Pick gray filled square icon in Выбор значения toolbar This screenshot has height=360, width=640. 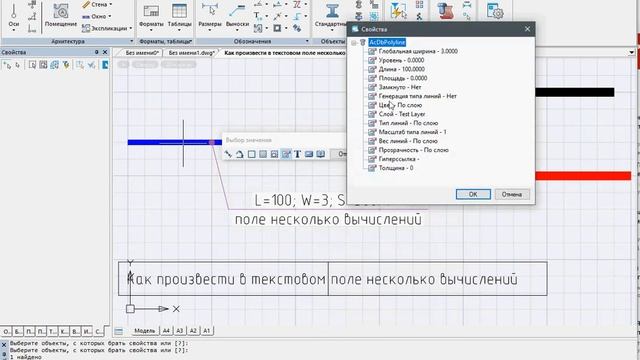coord(263,154)
